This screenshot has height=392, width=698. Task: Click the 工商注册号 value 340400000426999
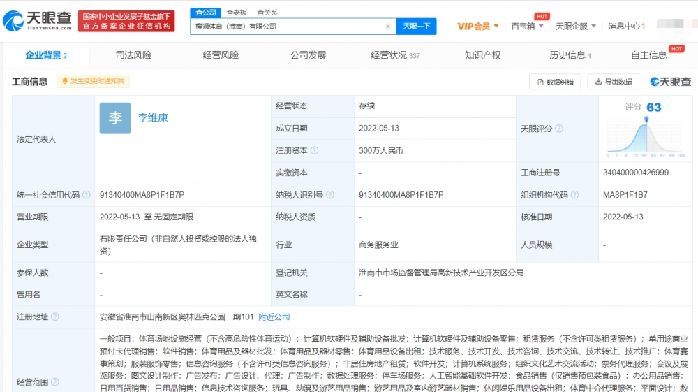click(x=636, y=172)
